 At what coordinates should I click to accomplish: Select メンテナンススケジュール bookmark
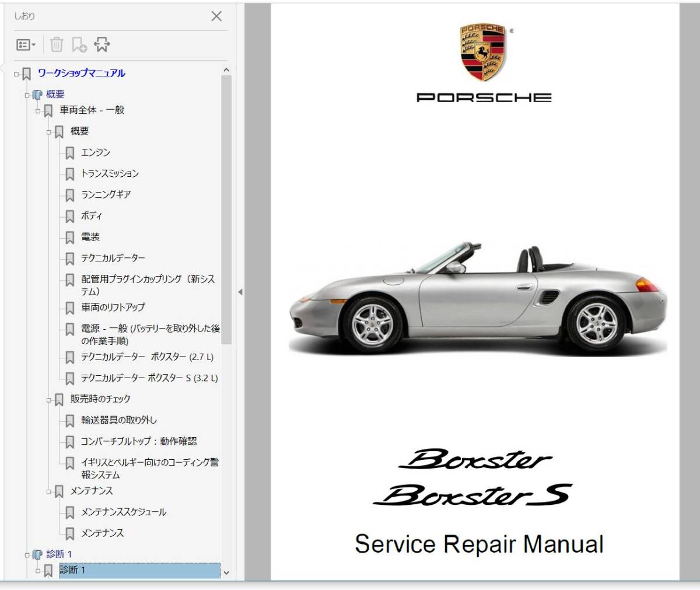coord(124,512)
